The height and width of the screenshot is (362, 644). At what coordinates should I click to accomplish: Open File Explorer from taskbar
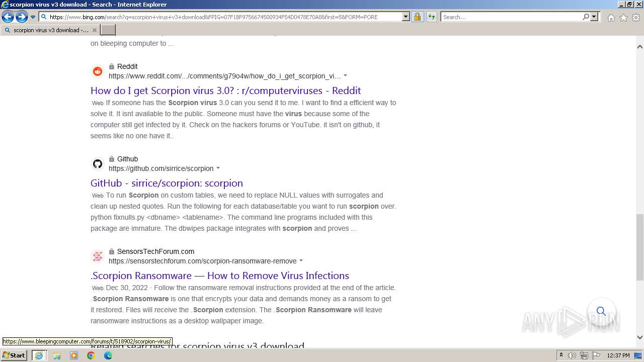pos(57,355)
